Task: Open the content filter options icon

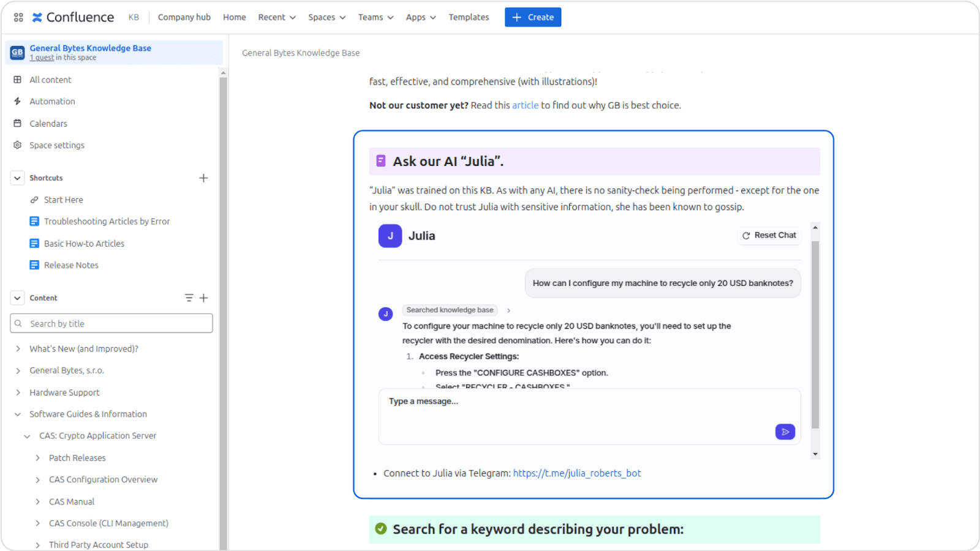Action: pos(189,298)
